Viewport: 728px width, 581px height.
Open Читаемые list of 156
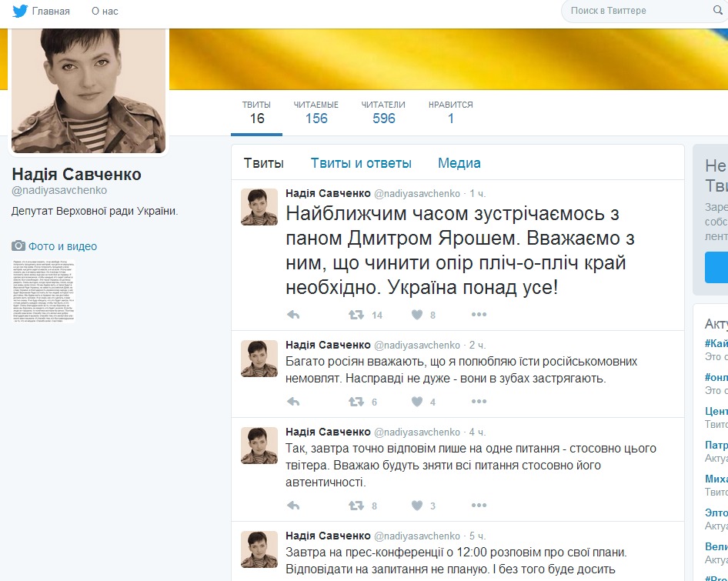(316, 113)
